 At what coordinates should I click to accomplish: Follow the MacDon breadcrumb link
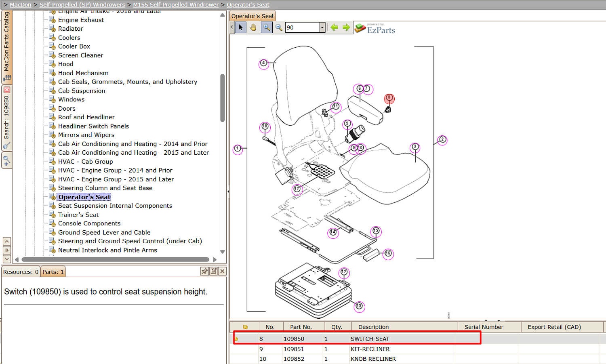point(21,5)
